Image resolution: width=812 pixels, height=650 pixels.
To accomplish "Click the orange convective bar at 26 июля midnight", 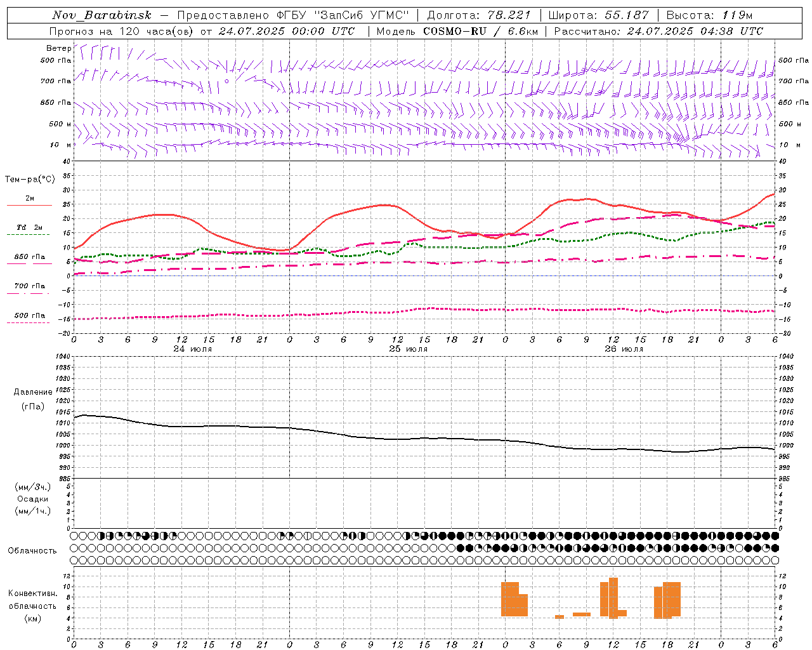I will pyautogui.click(x=510, y=599).
